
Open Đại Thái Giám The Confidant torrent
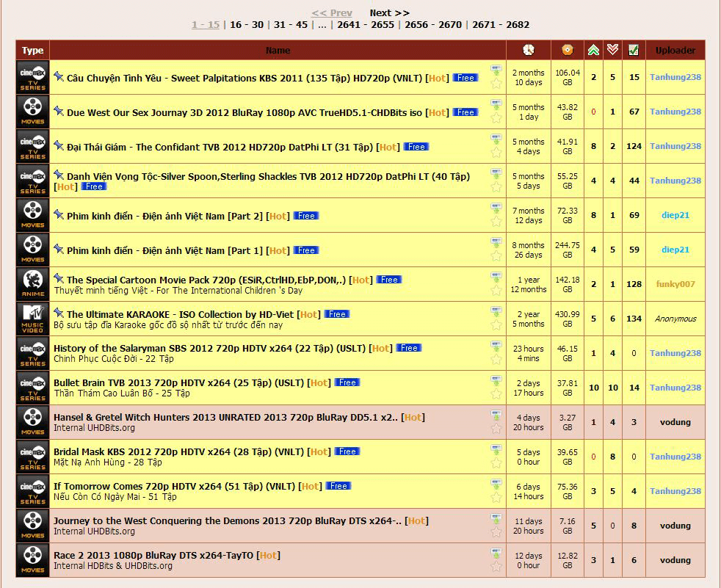(x=220, y=147)
